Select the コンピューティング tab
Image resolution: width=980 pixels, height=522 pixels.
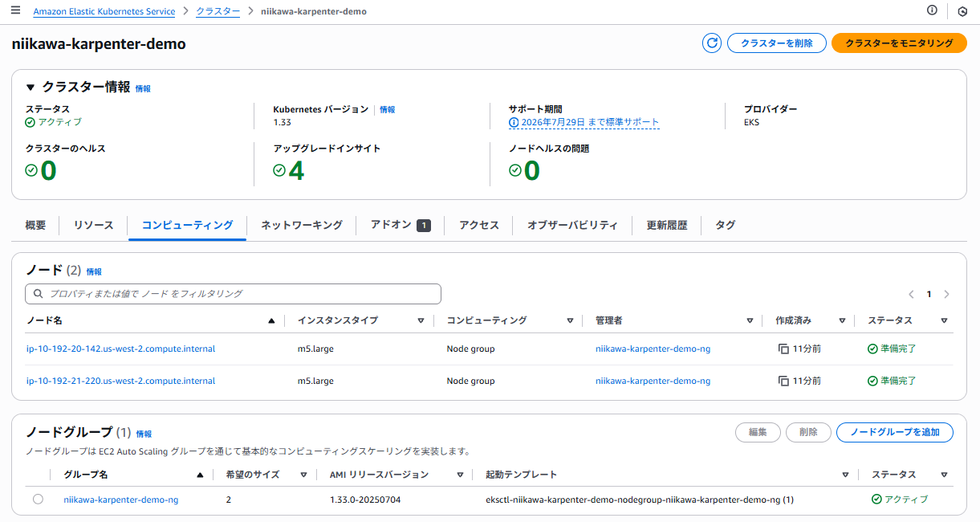coord(187,226)
